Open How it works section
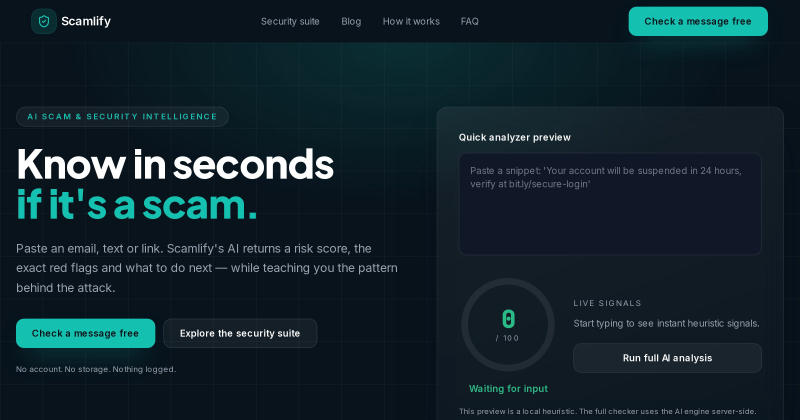The image size is (800, 420). pos(411,21)
